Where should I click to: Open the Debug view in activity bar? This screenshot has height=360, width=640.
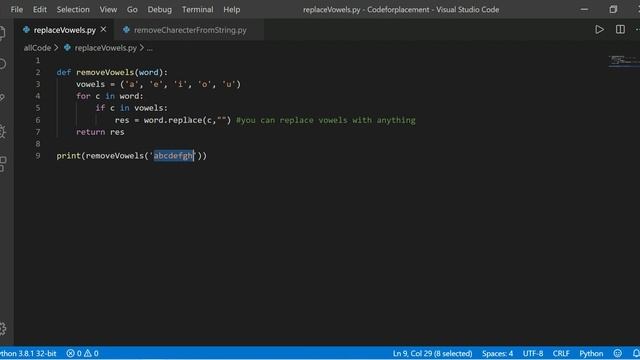click(2, 131)
